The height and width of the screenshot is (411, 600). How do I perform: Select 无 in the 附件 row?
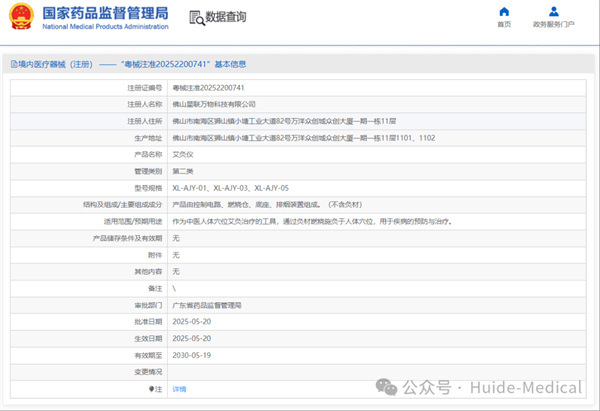[x=176, y=255]
